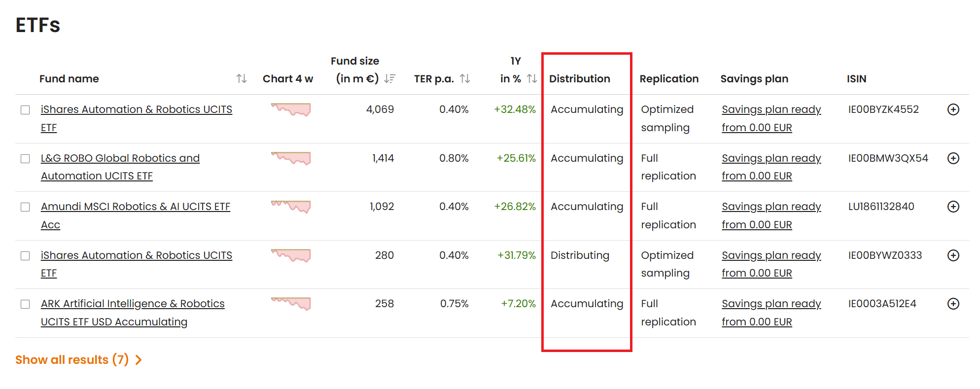Sort by Fund size descending icon
This screenshot has width=980, height=389.
[x=390, y=79]
